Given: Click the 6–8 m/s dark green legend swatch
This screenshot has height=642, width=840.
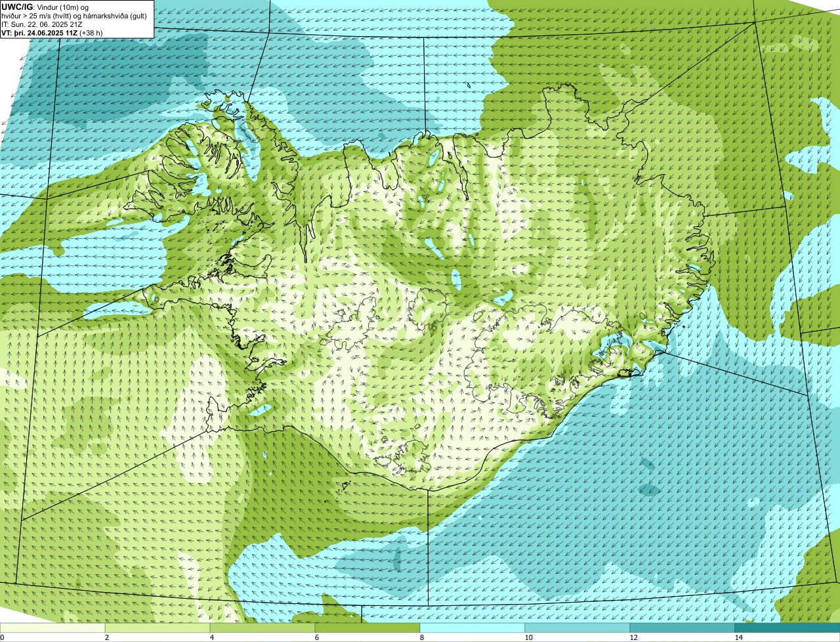Looking at the screenshot, I should (x=367, y=628).
